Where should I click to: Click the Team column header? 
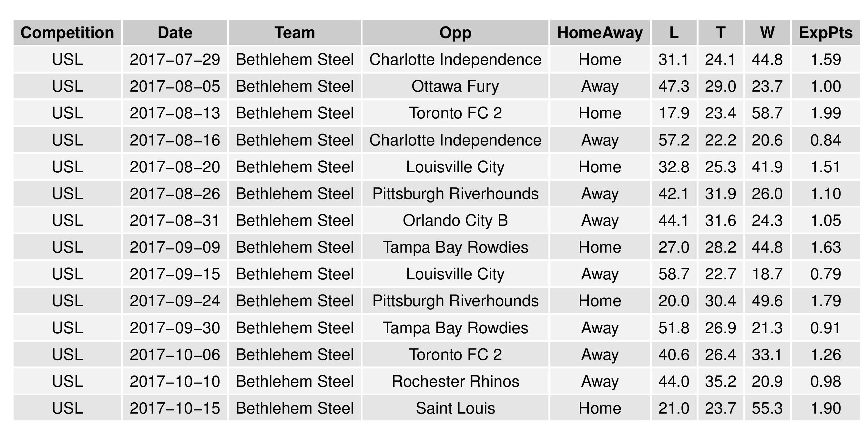tap(294, 33)
